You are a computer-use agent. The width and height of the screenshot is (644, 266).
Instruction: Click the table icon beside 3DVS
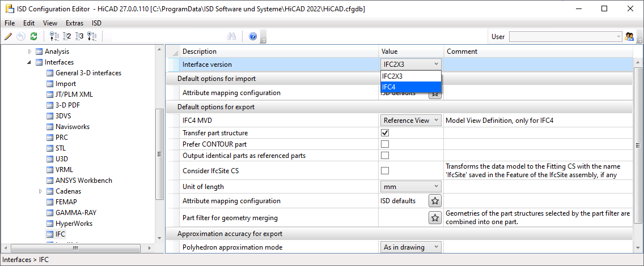point(50,116)
